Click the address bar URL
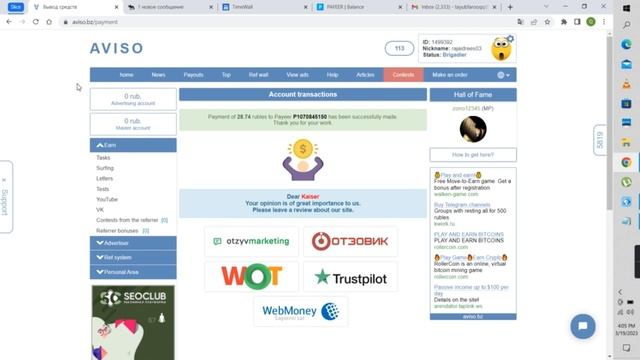640x360 pixels. 95,22
